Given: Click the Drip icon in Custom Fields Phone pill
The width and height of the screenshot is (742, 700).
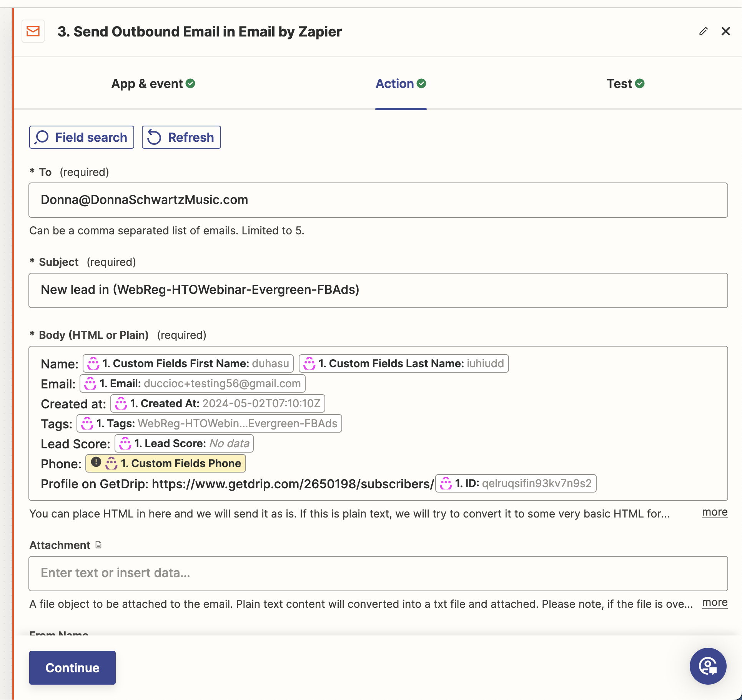Looking at the screenshot, I should coord(111,463).
